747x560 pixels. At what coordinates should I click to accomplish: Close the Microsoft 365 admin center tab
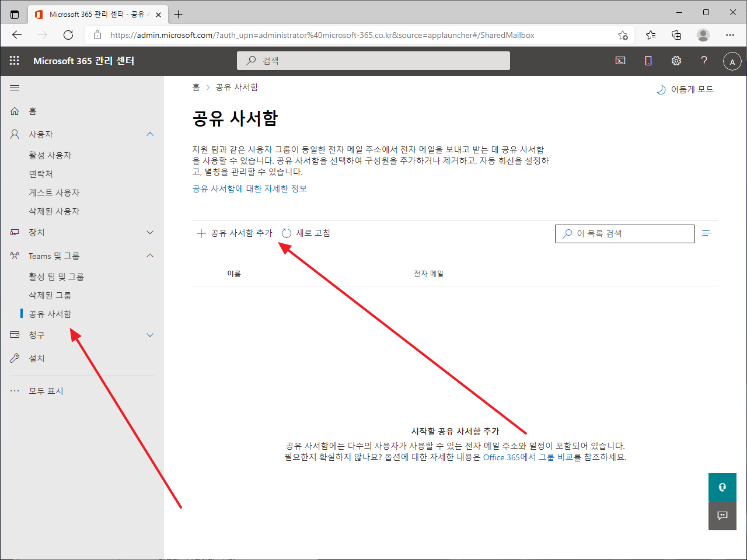(x=158, y=15)
